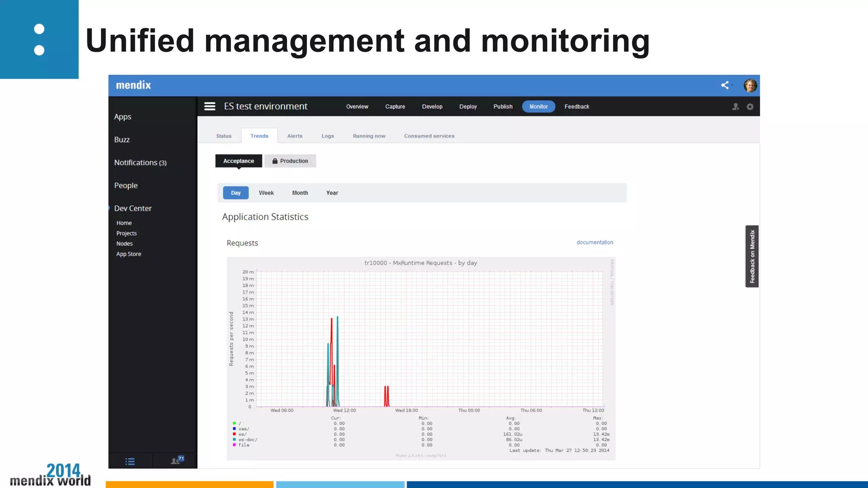Open the Develop menu item

432,107
